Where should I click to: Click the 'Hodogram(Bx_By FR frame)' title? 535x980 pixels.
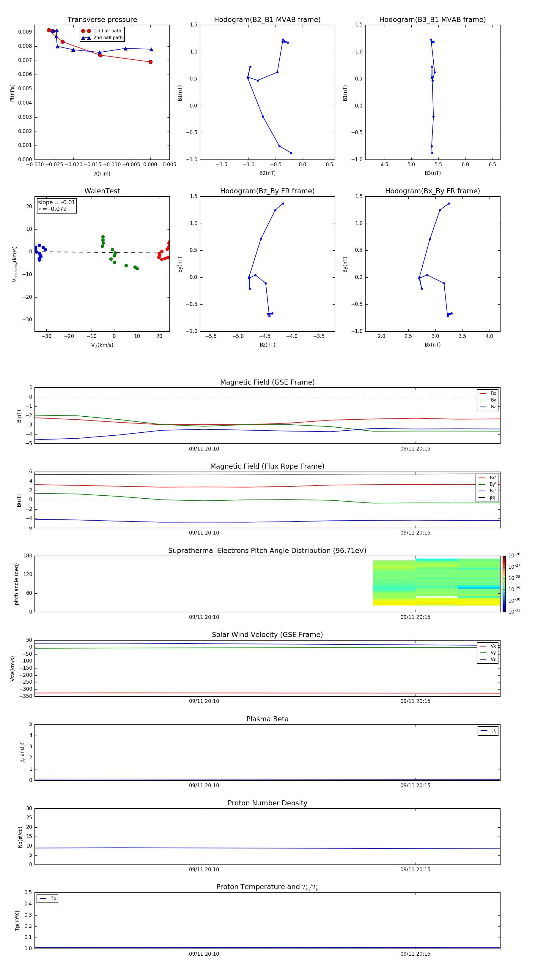click(x=432, y=191)
